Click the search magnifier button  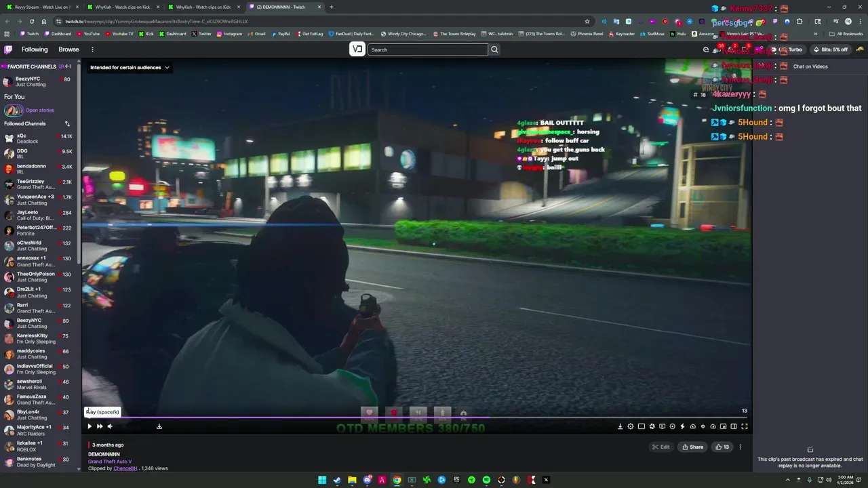tap(494, 49)
